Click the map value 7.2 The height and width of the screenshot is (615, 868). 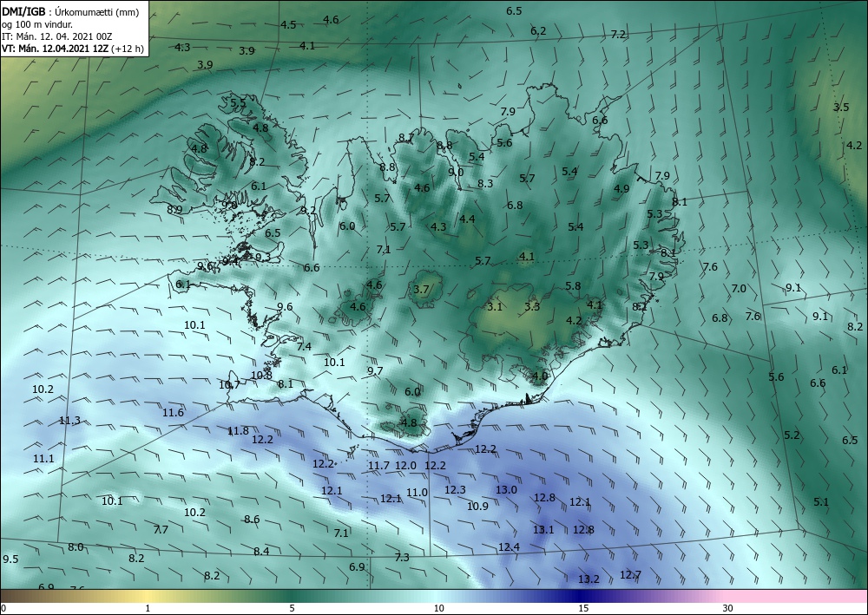point(618,35)
